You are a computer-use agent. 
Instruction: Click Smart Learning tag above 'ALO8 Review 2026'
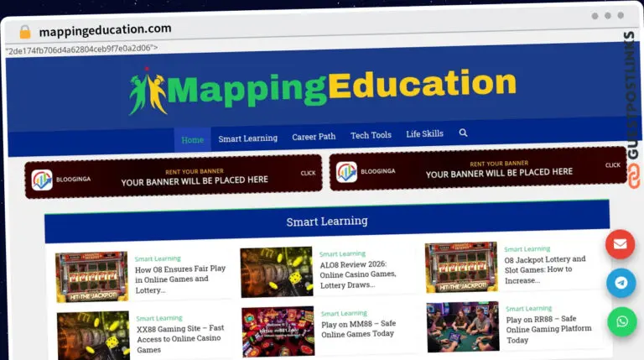click(342, 253)
